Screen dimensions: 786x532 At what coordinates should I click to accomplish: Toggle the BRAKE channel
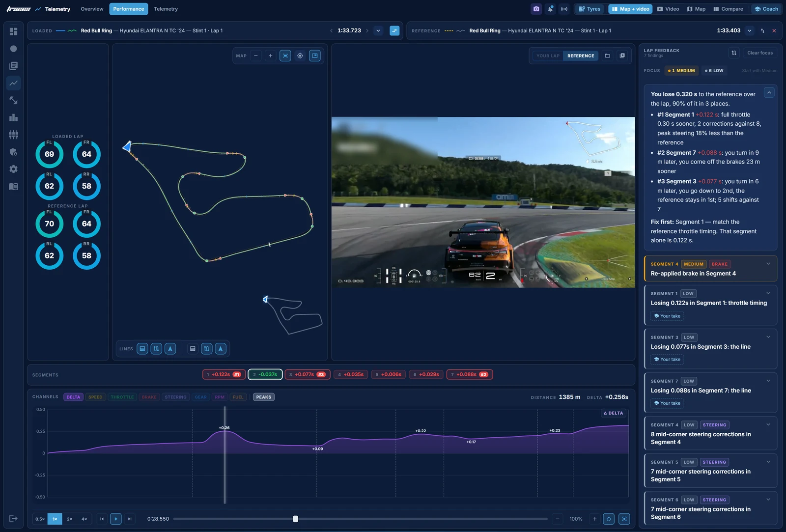[x=149, y=397]
